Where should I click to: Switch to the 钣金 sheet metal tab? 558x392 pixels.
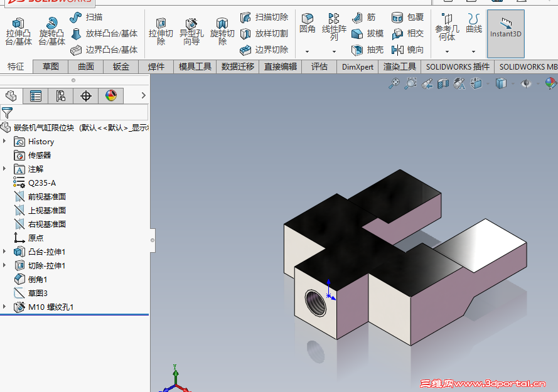(121, 66)
